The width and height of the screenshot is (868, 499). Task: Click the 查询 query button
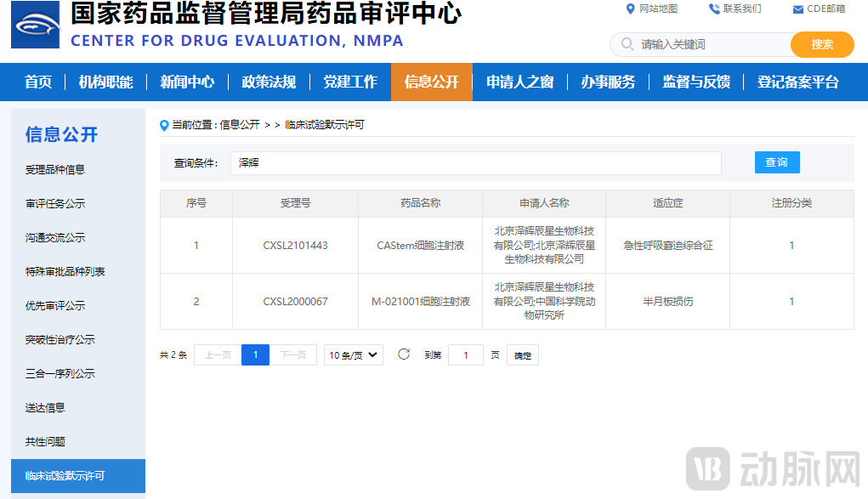pyautogui.click(x=776, y=162)
